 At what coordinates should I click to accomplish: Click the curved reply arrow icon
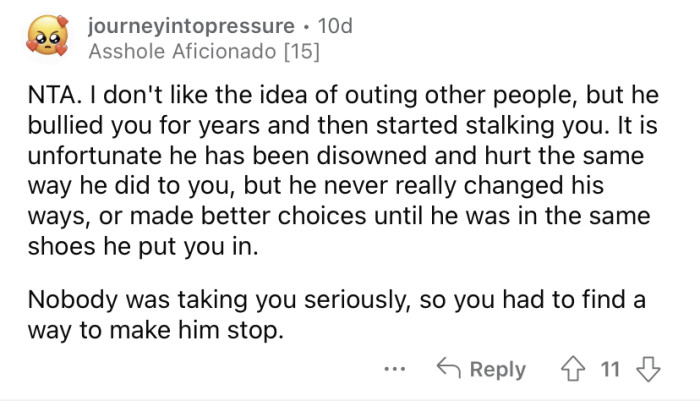448,369
